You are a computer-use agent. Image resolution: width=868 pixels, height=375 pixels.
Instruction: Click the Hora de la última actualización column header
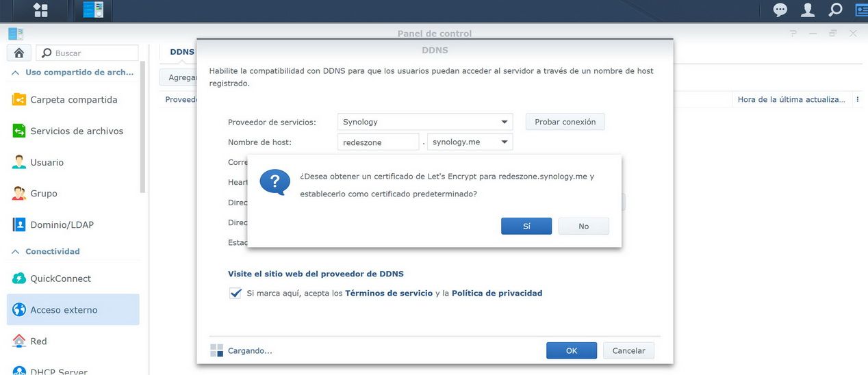click(x=791, y=99)
